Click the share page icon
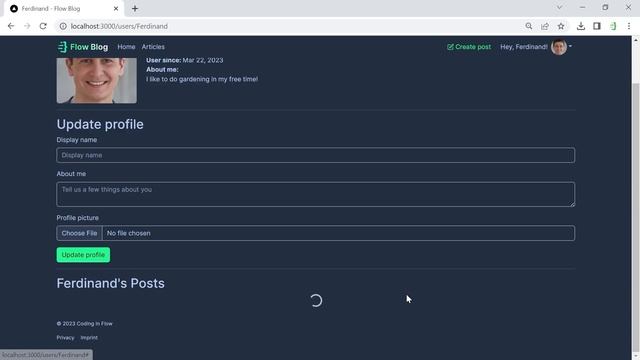Image resolution: width=640 pixels, height=360 pixels. tap(544, 26)
